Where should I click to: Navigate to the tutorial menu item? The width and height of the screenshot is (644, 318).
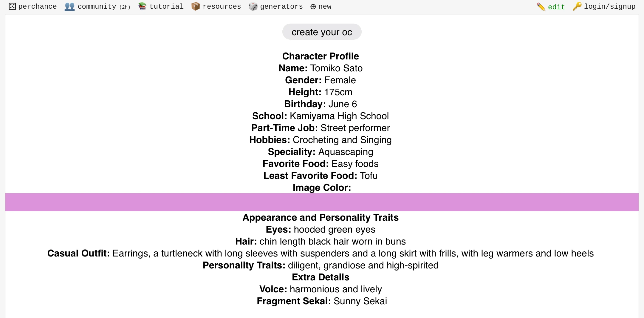pos(166,6)
